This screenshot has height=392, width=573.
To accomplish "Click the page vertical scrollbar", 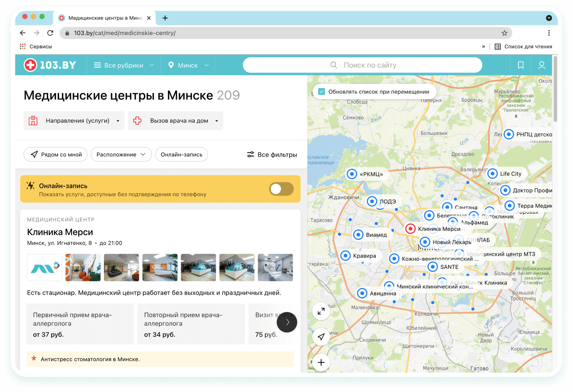I will coord(555,88).
